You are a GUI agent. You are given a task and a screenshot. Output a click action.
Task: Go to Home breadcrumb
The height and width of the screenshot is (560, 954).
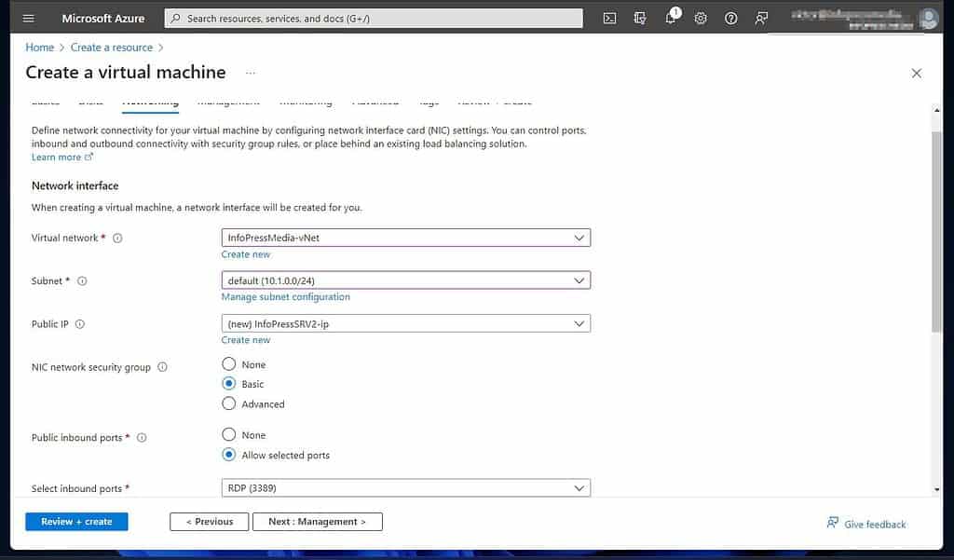(x=39, y=48)
